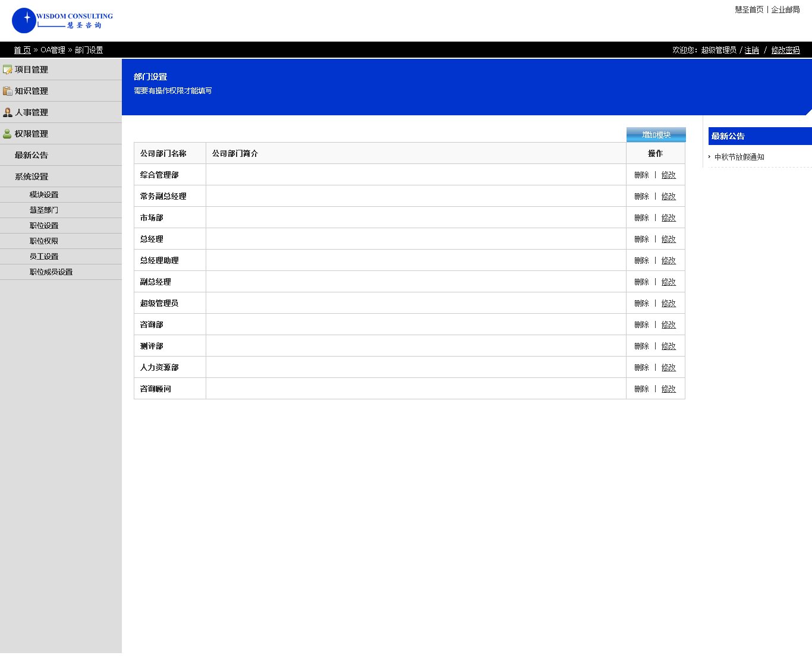Modify the 市场部 department entry
Image resolution: width=812 pixels, height=665 pixels.
[x=669, y=218]
